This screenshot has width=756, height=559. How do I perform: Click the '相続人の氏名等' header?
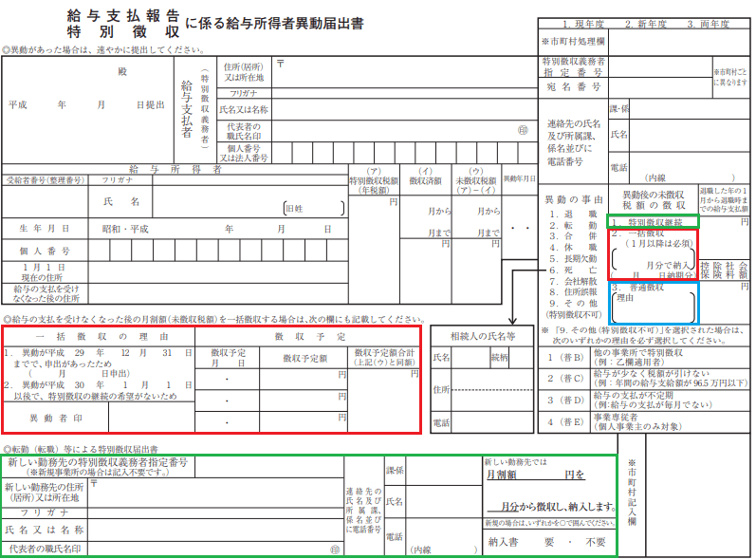[x=482, y=337]
